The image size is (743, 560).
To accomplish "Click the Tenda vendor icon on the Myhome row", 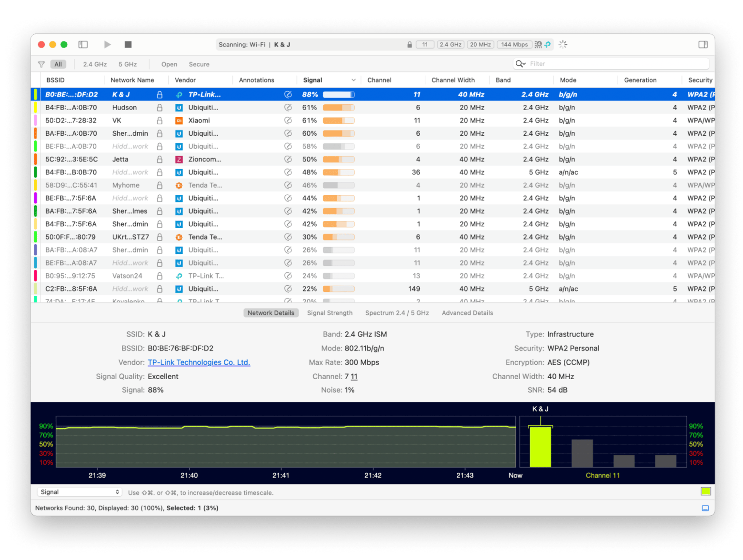I will point(179,185).
